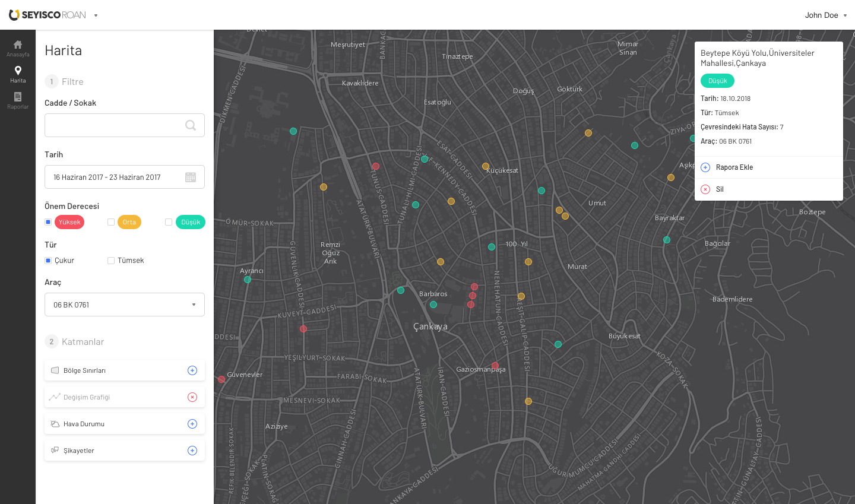Image resolution: width=855 pixels, height=504 pixels.
Task: Select the Hava Durumu layer label
Action: point(84,424)
